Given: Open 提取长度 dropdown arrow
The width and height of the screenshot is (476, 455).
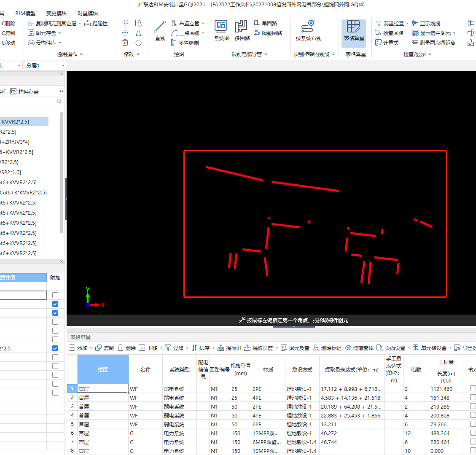Looking at the screenshot, I should (x=277, y=348).
